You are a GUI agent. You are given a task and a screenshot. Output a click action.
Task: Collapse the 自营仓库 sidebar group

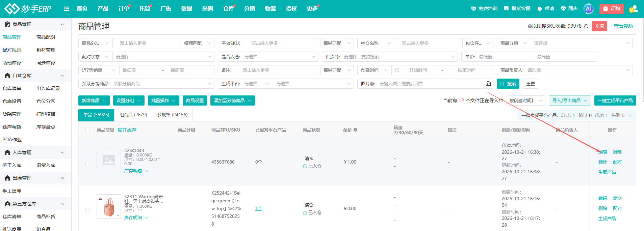[x=62, y=76]
